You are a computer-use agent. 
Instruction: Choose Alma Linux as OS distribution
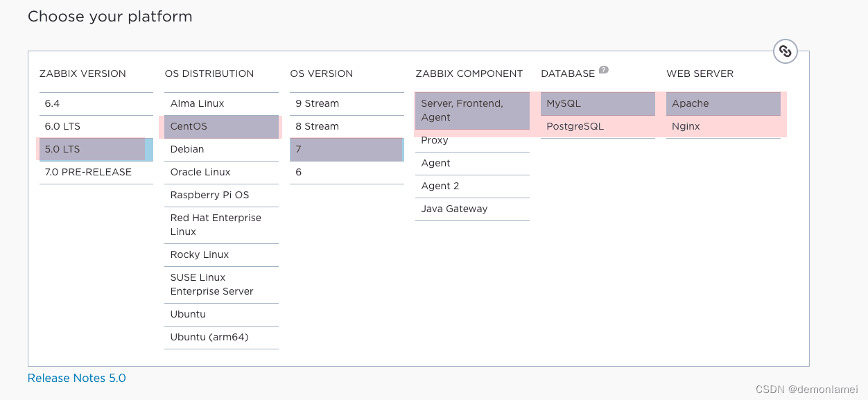[222, 104]
